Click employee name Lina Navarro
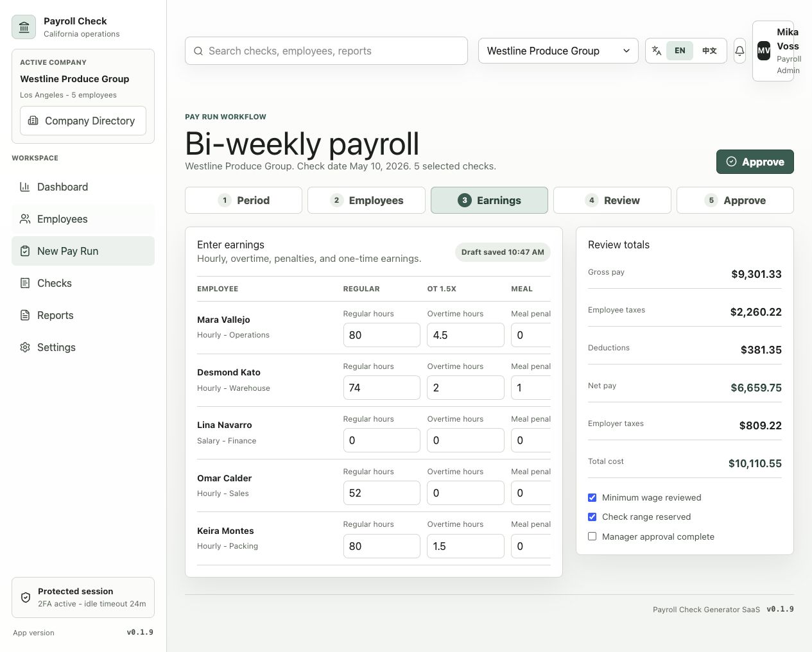 tap(225, 425)
